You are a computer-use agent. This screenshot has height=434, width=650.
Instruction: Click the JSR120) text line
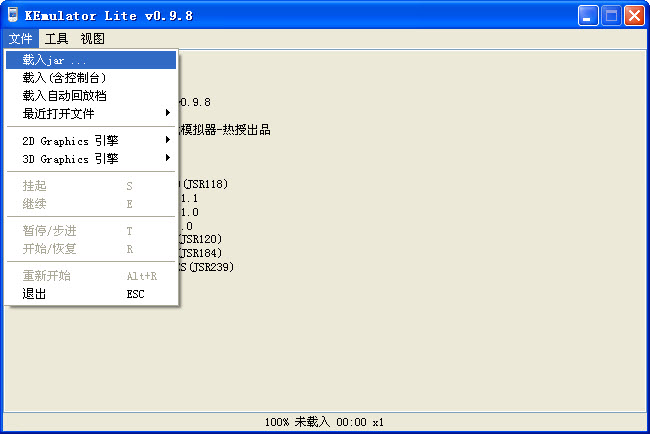[201, 239]
